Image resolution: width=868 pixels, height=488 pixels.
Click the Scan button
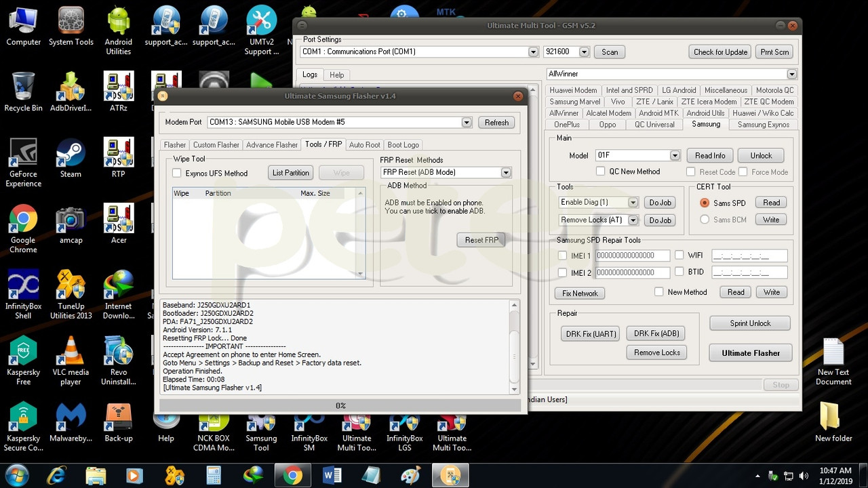point(610,52)
